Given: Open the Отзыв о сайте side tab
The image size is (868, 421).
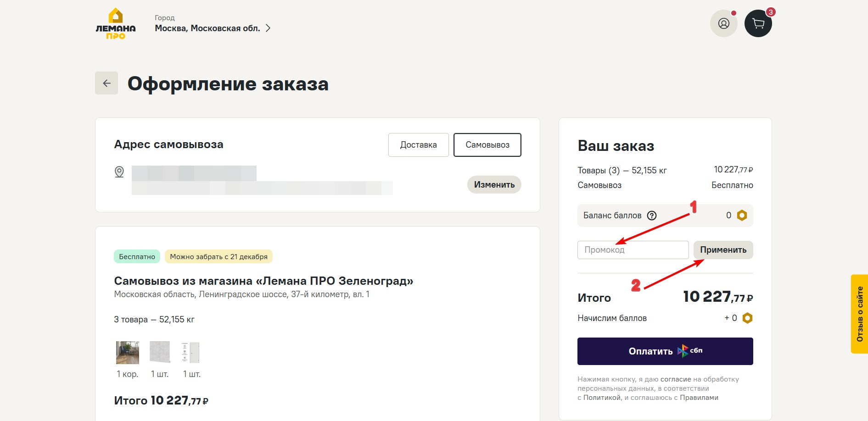Looking at the screenshot, I should [859, 314].
